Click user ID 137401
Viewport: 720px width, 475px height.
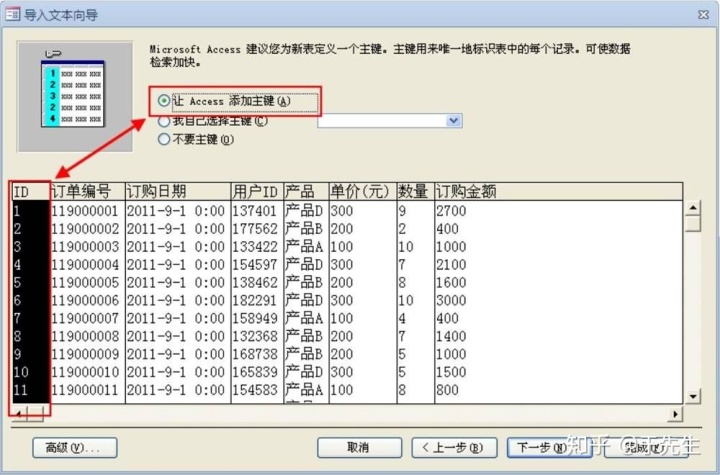255,211
